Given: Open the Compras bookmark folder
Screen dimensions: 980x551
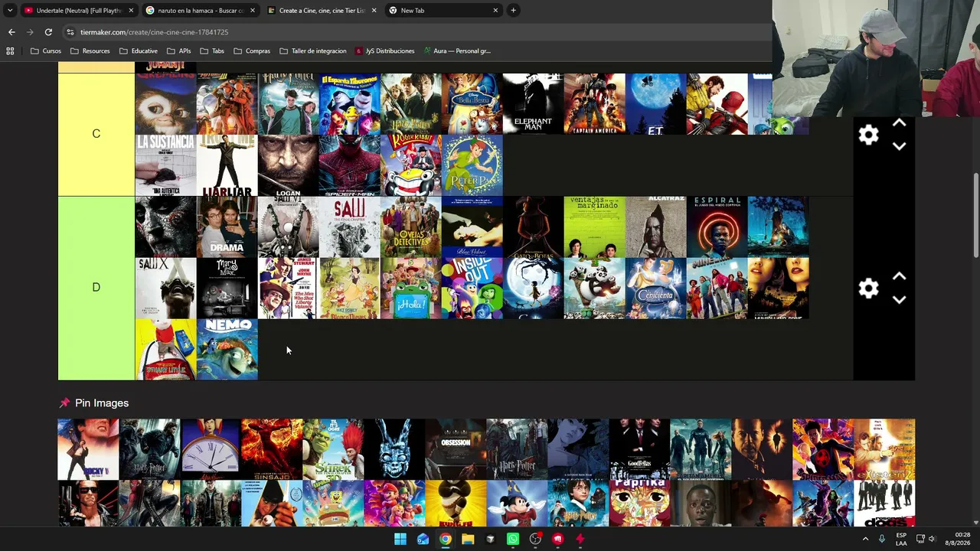Looking at the screenshot, I should pyautogui.click(x=252, y=51).
